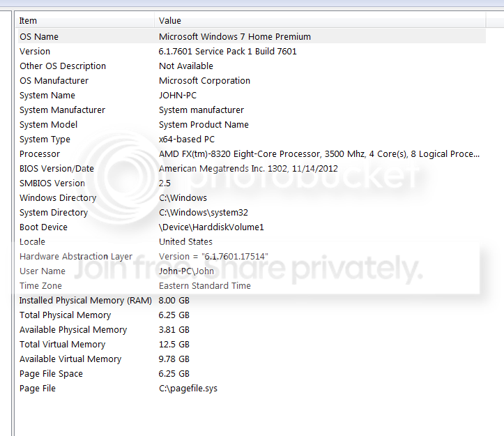Click the System Name entry
504x436 pixels.
point(47,95)
